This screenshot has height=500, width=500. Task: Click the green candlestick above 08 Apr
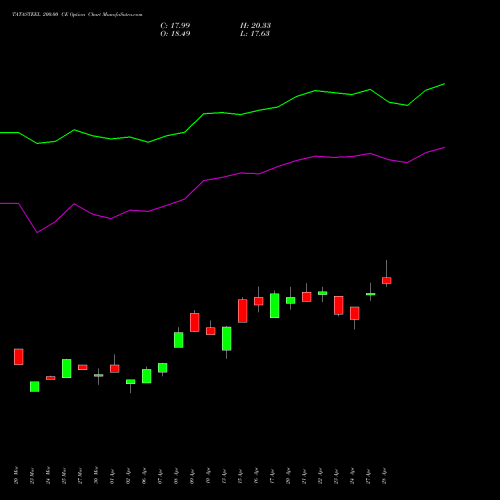[x=179, y=340]
